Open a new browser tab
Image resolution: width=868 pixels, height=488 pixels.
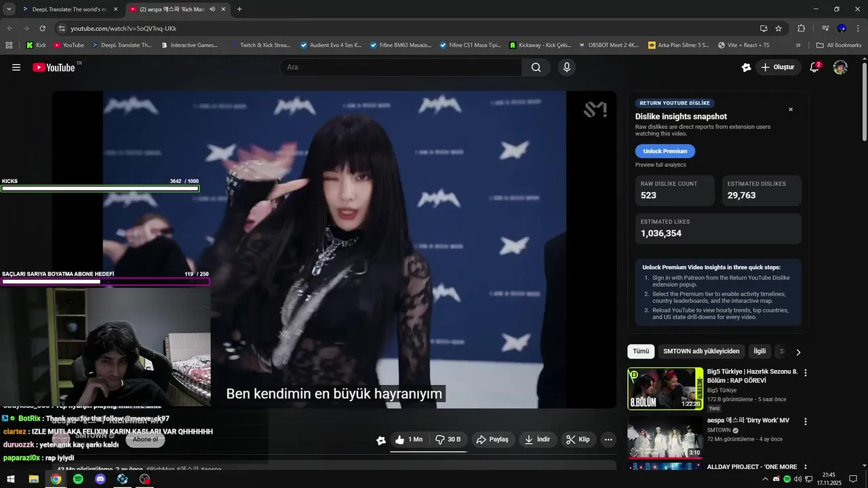(239, 9)
